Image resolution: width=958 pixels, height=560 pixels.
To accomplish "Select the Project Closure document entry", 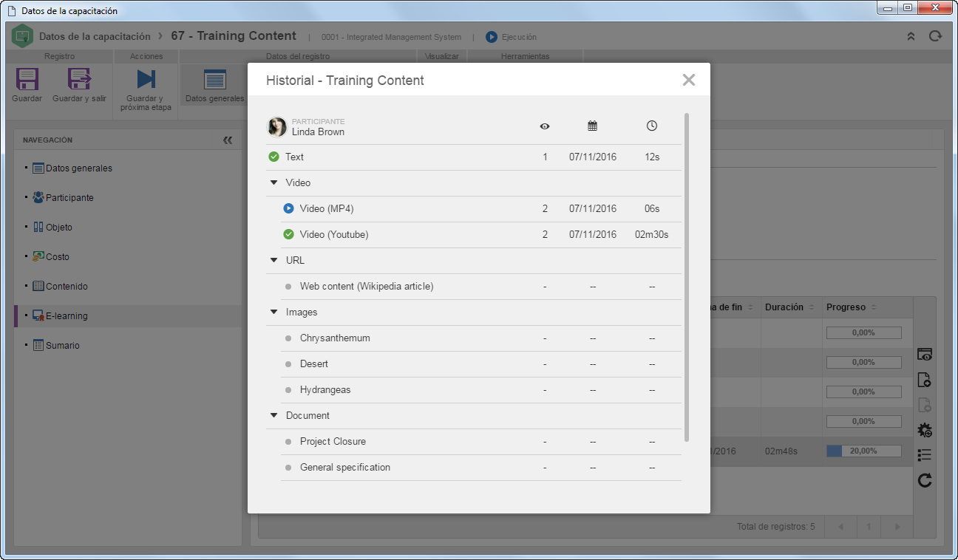I will pyautogui.click(x=481, y=442).
